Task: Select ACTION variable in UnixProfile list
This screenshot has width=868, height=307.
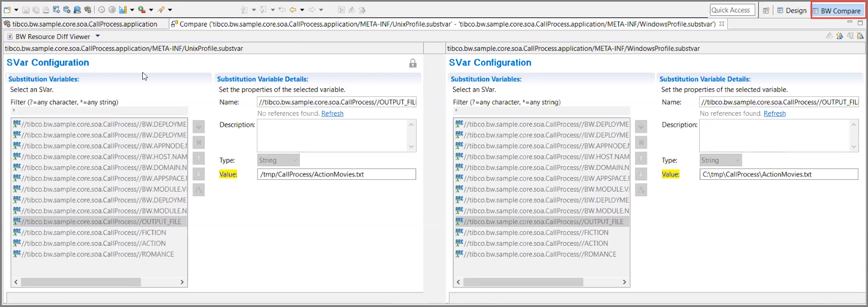Action: [x=99, y=243]
